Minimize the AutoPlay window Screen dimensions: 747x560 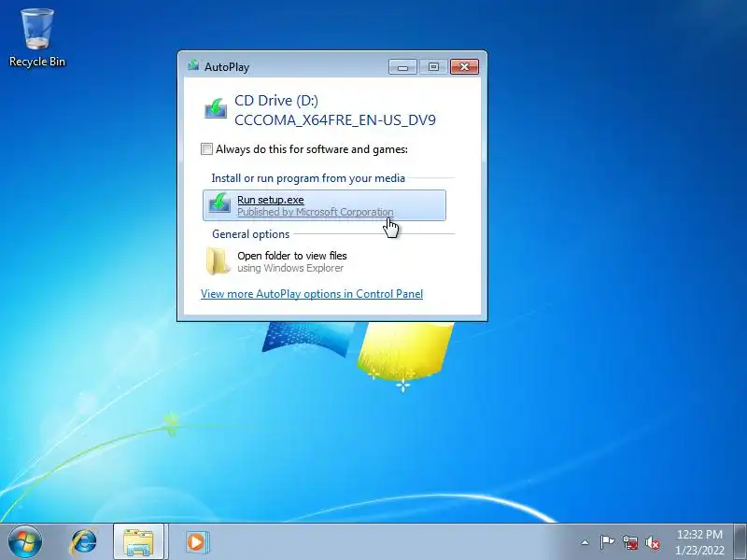click(x=403, y=66)
